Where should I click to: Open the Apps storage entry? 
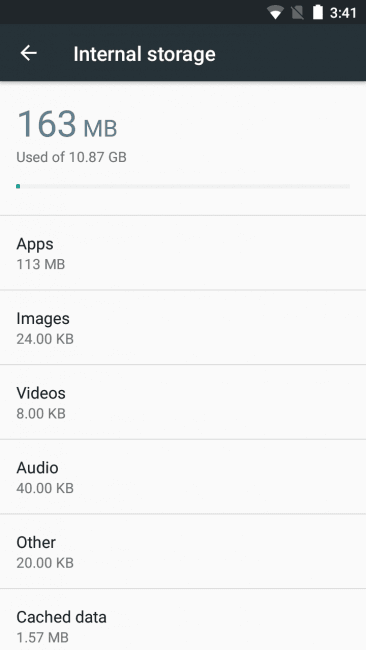click(183, 253)
